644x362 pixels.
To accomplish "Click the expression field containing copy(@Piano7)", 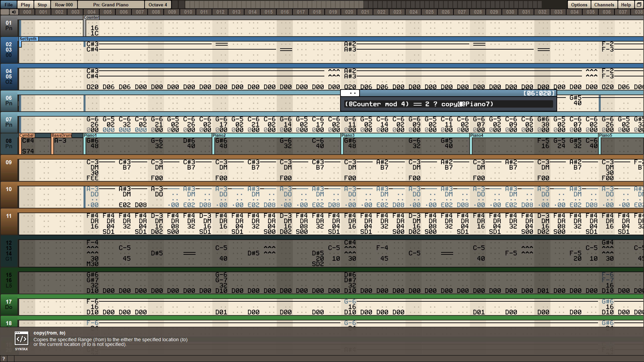I will tap(447, 104).
